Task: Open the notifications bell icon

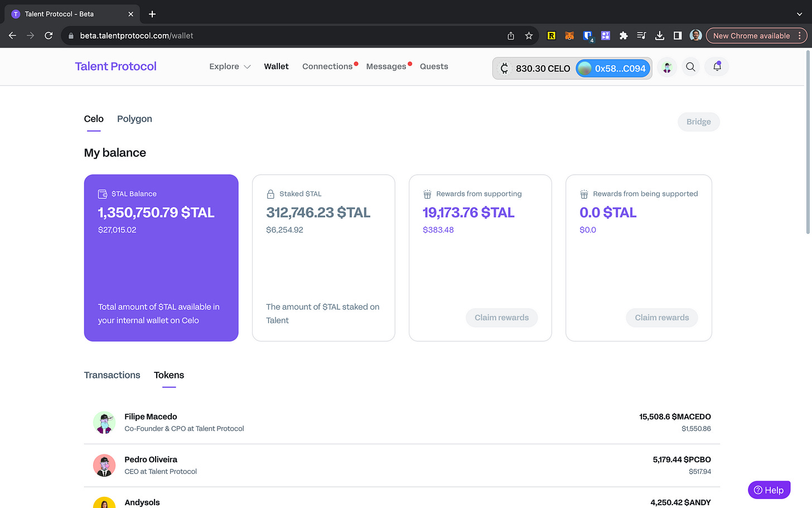Action: coord(716,66)
